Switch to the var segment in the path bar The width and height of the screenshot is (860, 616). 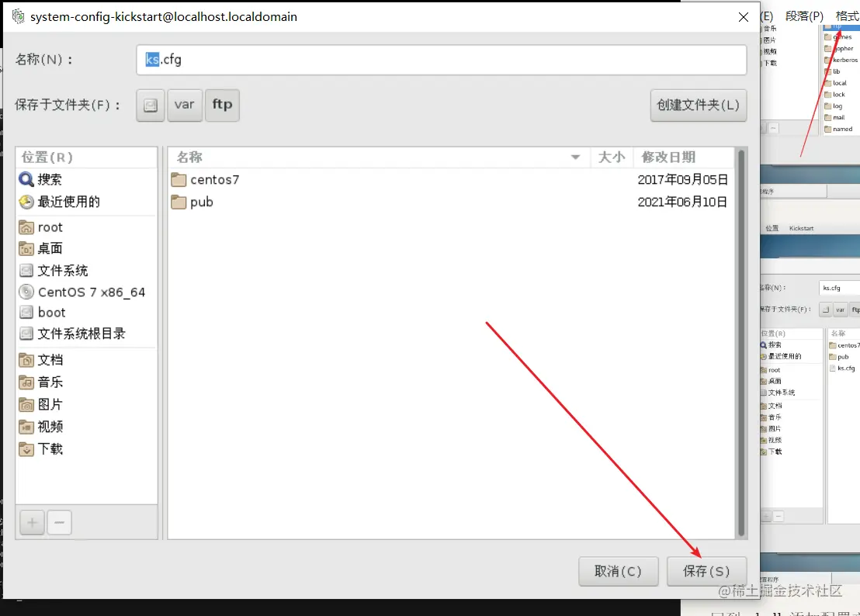tap(184, 105)
